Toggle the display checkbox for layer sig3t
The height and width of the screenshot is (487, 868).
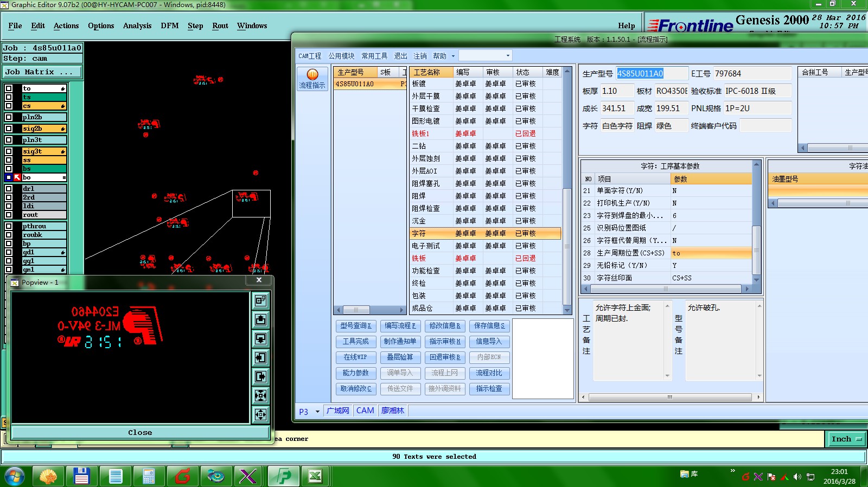point(9,151)
